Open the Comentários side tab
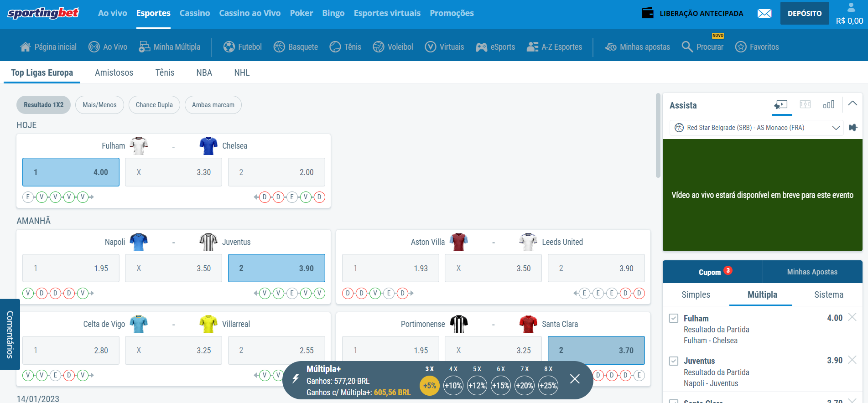The image size is (868, 403). (x=10, y=334)
